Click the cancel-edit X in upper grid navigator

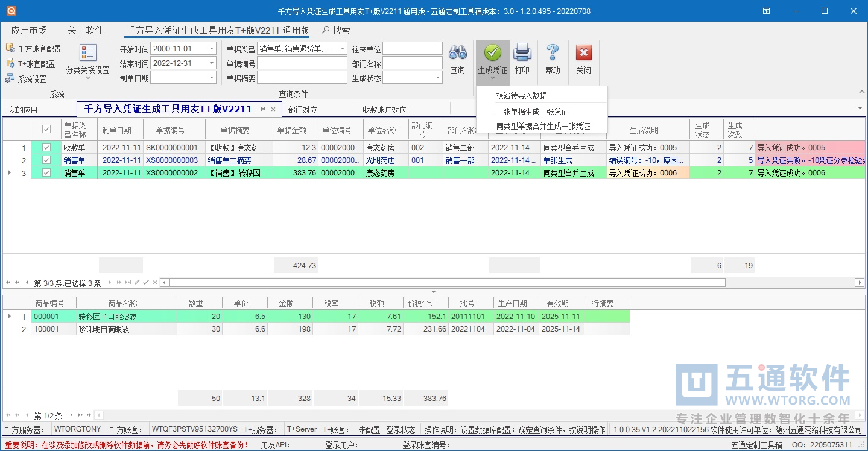155,282
